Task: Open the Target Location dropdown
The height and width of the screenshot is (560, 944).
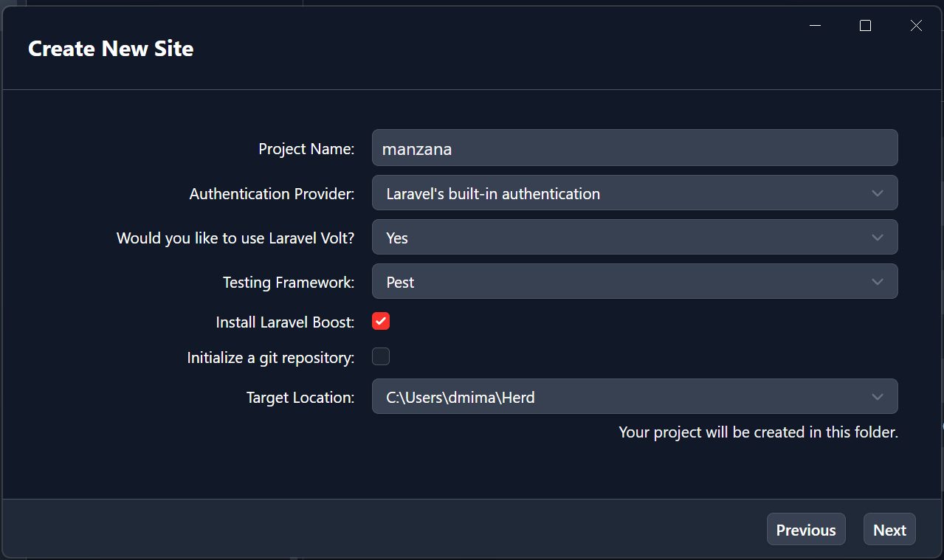Action: (635, 397)
